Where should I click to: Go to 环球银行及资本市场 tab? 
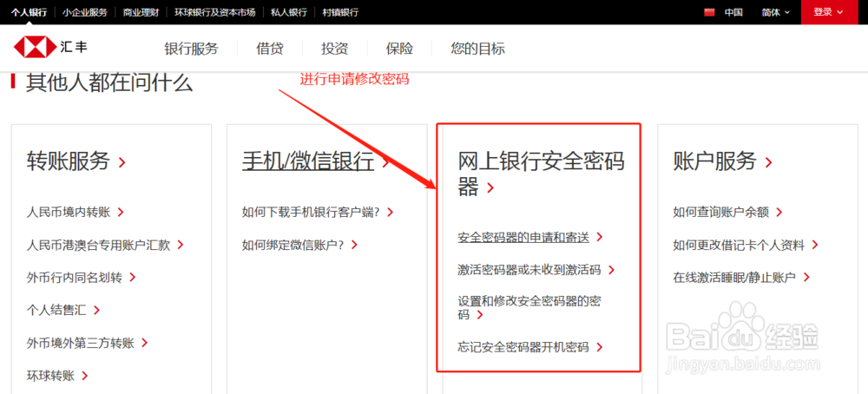pyautogui.click(x=214, y=12)
